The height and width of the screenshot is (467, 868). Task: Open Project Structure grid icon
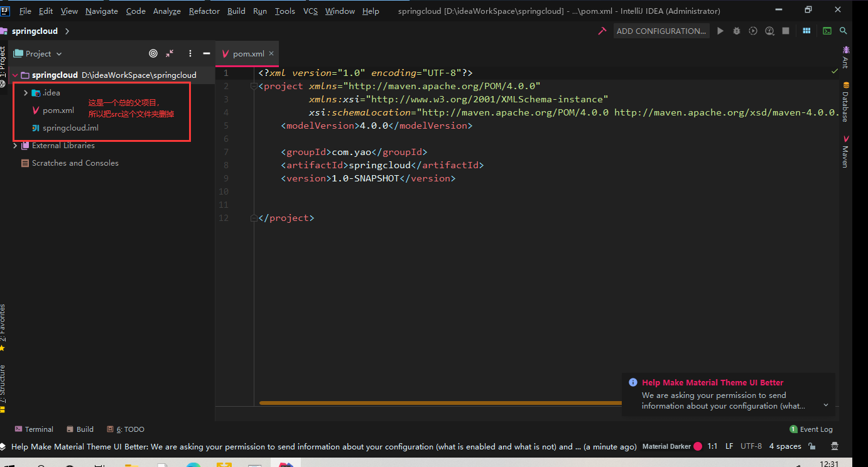tap(807, 31)
